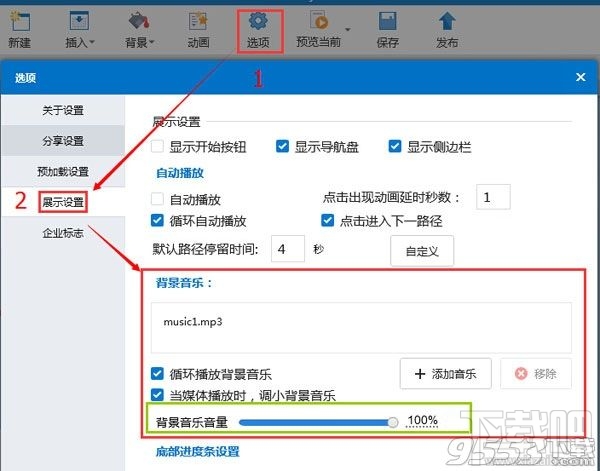Click the 背景音乐音量 slider handle
Screen dimensions: 600x471
393,422
